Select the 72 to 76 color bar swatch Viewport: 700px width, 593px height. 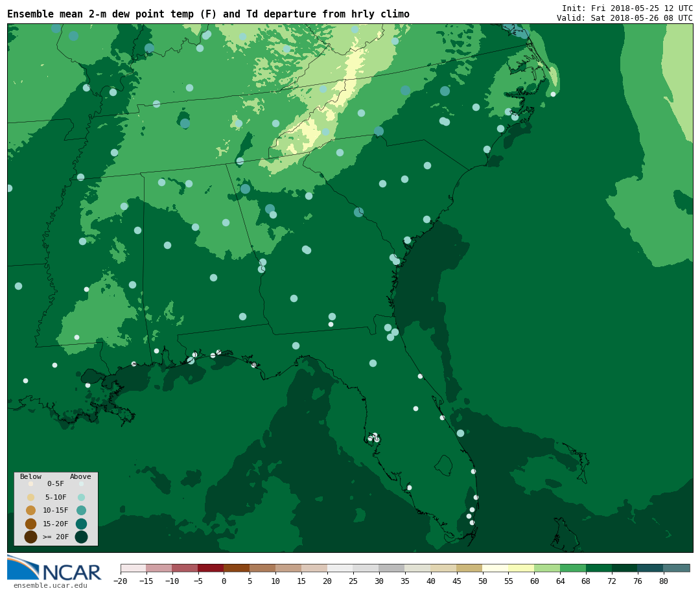pos(625,568)
